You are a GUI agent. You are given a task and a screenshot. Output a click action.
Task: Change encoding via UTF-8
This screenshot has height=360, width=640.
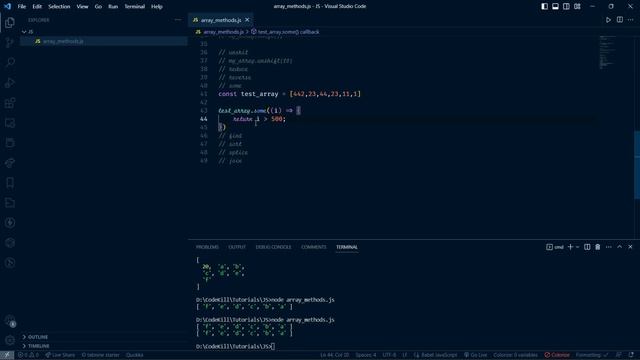389,355
